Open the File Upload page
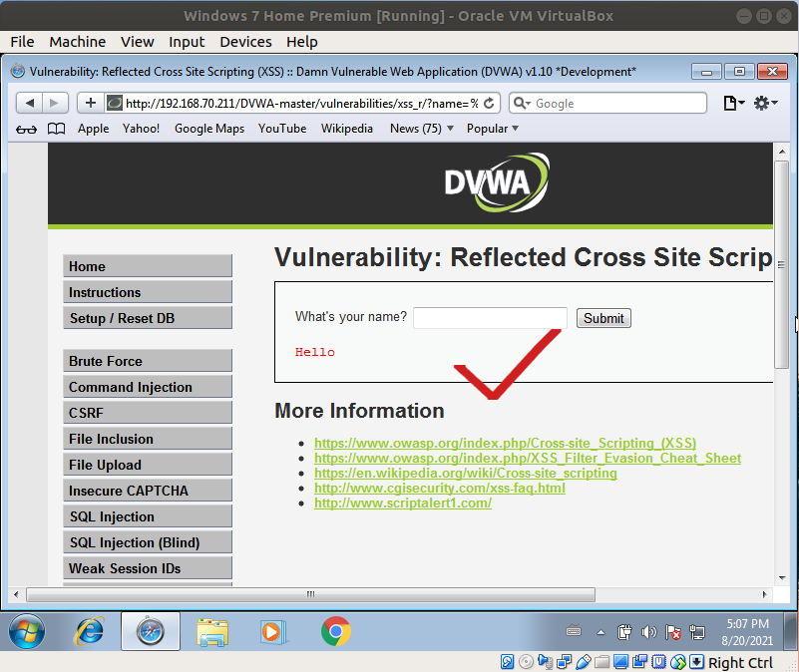Viewport: 799px width, 672px height. click(148, 465)
